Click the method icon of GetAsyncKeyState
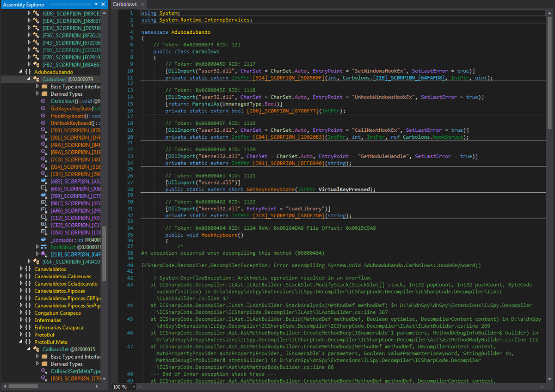This screenshot has height=392, width=555. pos(44,109)
